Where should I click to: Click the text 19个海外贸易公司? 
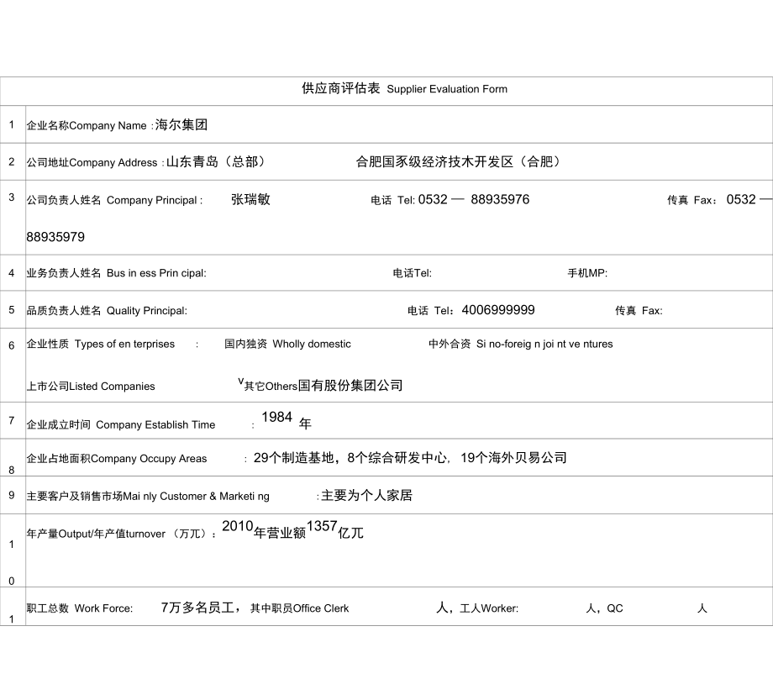click(513, 458)
